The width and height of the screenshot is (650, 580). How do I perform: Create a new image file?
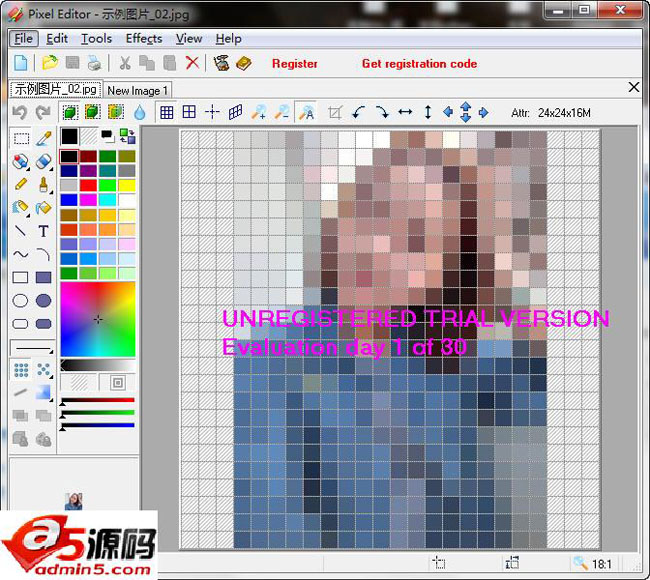click(21, 63)
